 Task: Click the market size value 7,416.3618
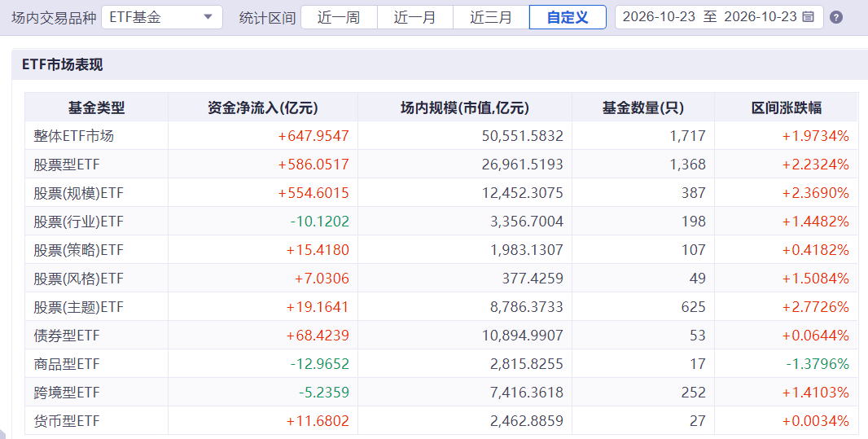(x=527, y=393)
